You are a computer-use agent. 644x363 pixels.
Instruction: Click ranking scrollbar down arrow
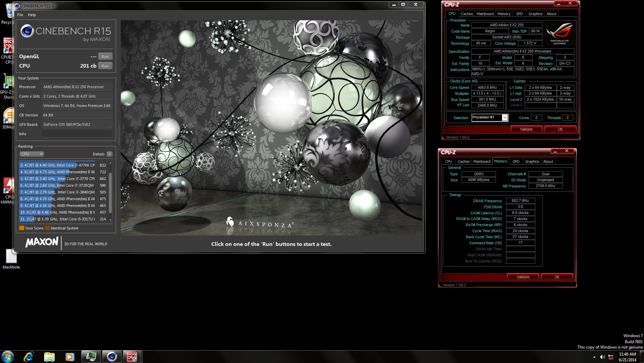pyautogui.click(x=110, y=220)
